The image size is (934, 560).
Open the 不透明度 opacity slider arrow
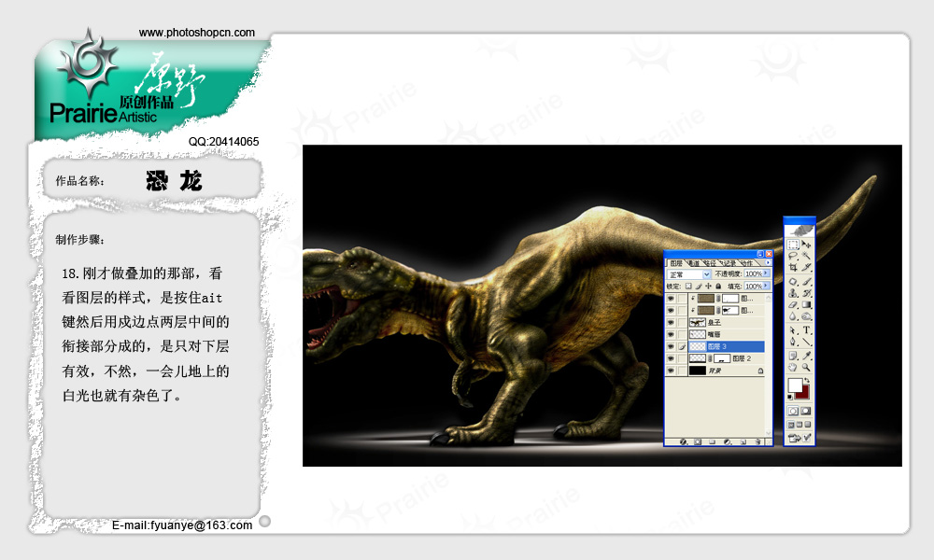click(766, 273)
